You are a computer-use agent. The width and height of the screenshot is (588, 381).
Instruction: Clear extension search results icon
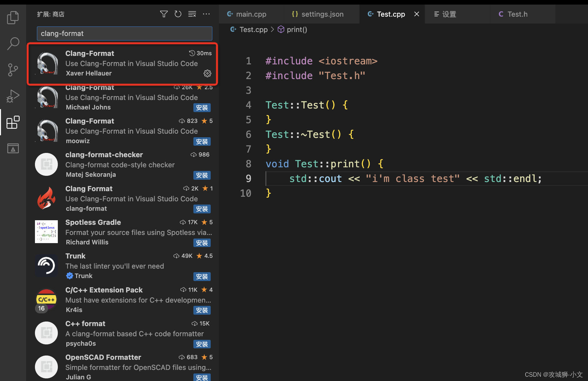pyautogui.click(x=192, y=14)
